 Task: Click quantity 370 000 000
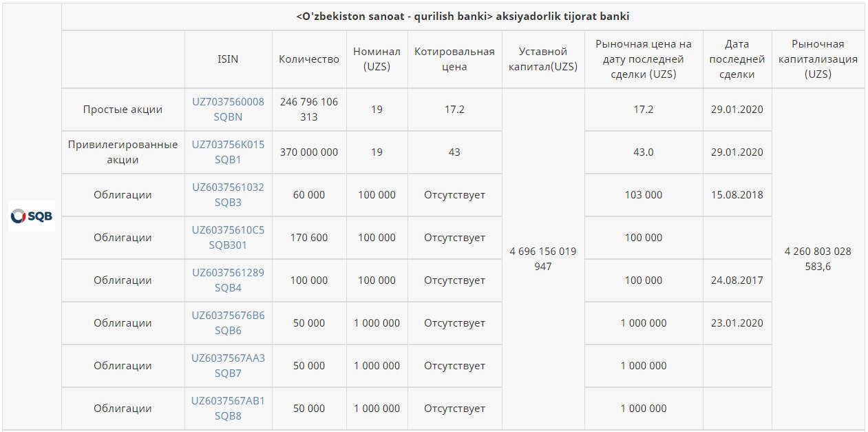309,152
